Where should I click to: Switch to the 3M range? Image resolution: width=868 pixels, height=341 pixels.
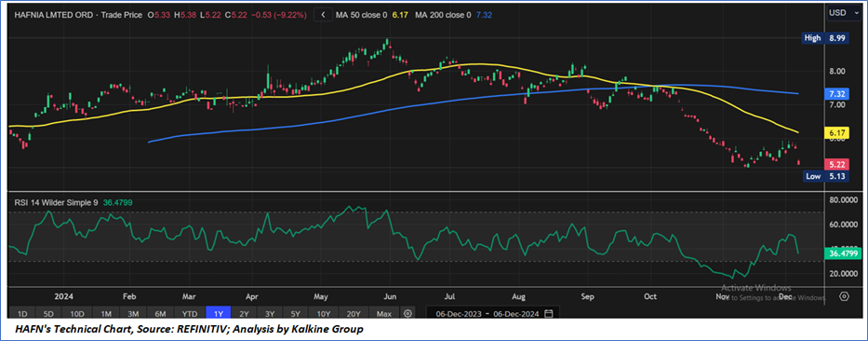tap(133, 314)
